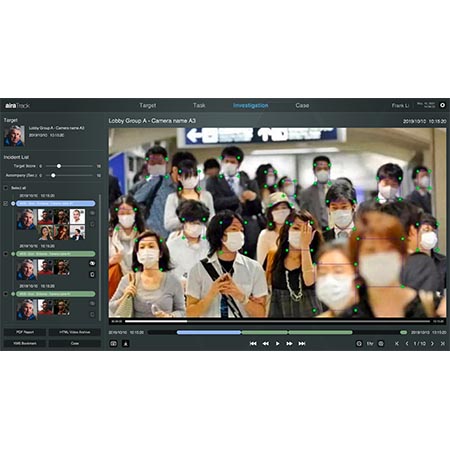Viewport: 450px width, 450px height.
Task: Click the HTML Video Archive button
Action: 75,332
